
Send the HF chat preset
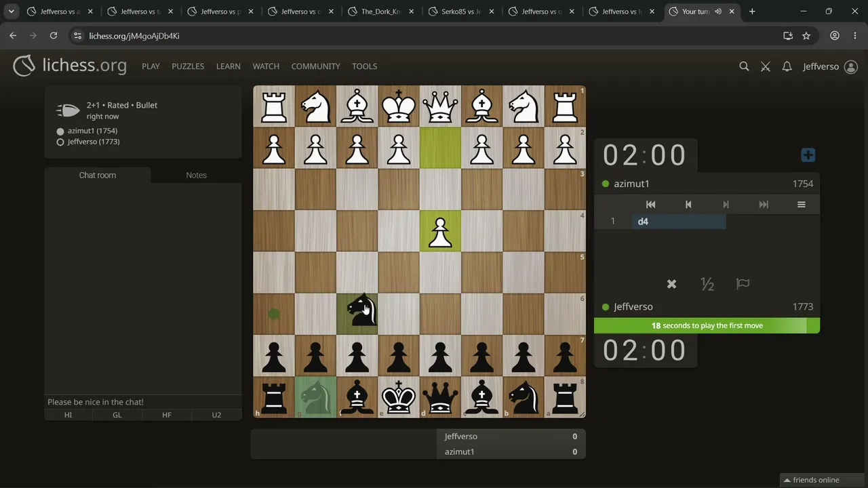[x=167, y=415]
